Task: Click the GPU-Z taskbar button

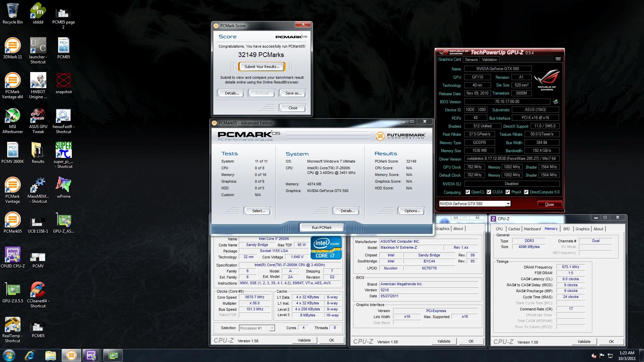Action: (113, 355)
